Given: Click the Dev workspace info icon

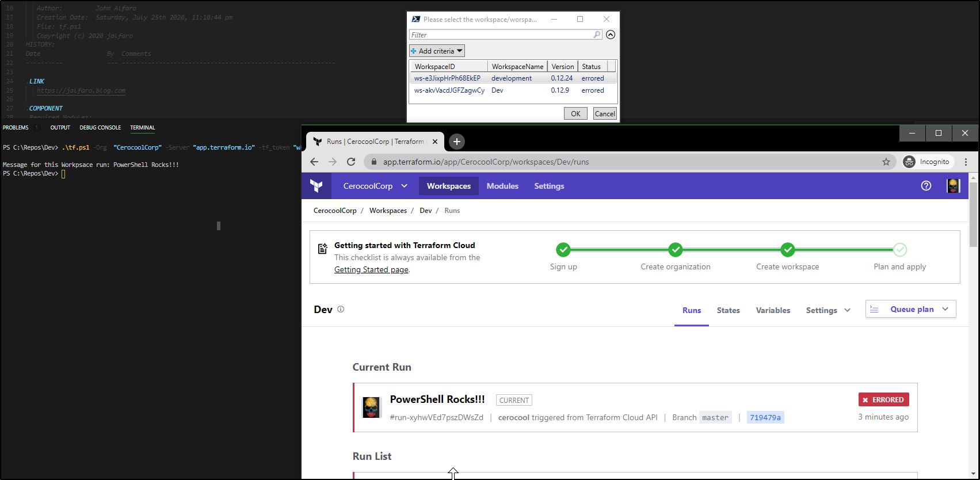Looking at the screenshot, I should coord(341,309).
